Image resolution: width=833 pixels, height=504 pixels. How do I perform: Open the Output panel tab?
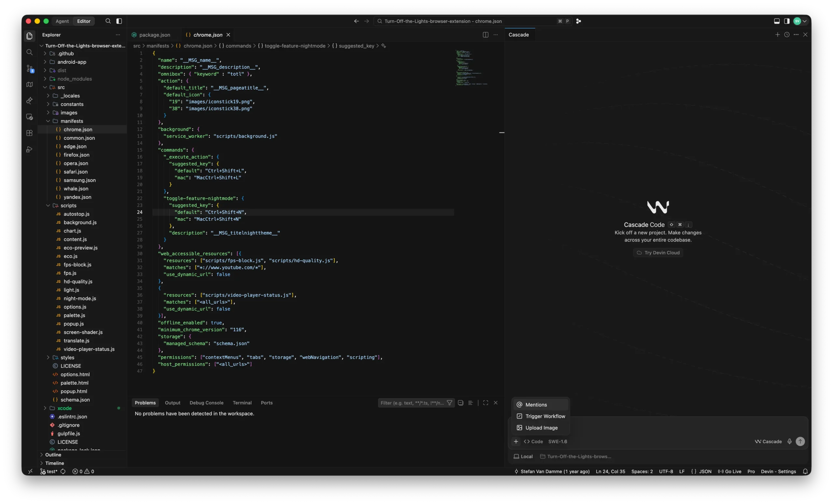tap(172, 403)
